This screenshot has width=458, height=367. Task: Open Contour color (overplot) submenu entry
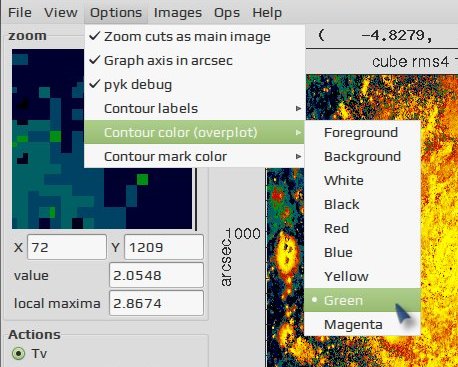(195, 132)
